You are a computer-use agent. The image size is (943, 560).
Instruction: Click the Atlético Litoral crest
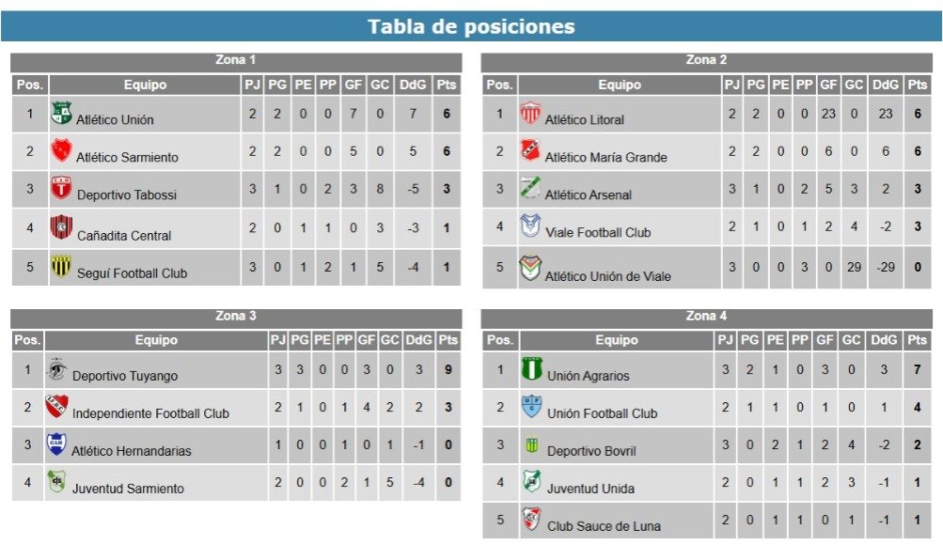click(x=530, y=113)
